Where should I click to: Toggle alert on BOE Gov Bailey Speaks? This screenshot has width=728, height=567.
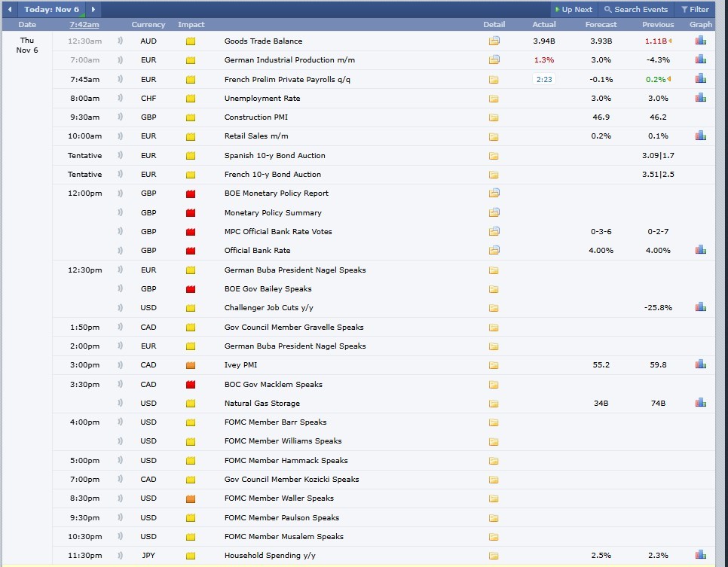coord(121,288)
